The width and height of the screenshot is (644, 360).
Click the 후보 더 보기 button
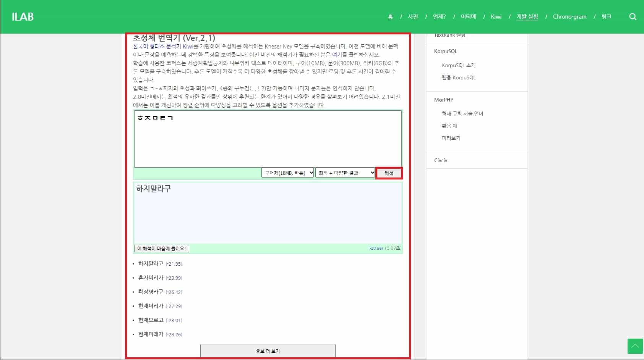[268, 350]
